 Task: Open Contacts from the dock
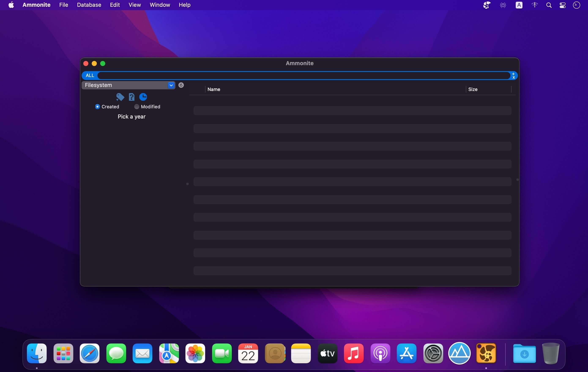tap(275, 353)
